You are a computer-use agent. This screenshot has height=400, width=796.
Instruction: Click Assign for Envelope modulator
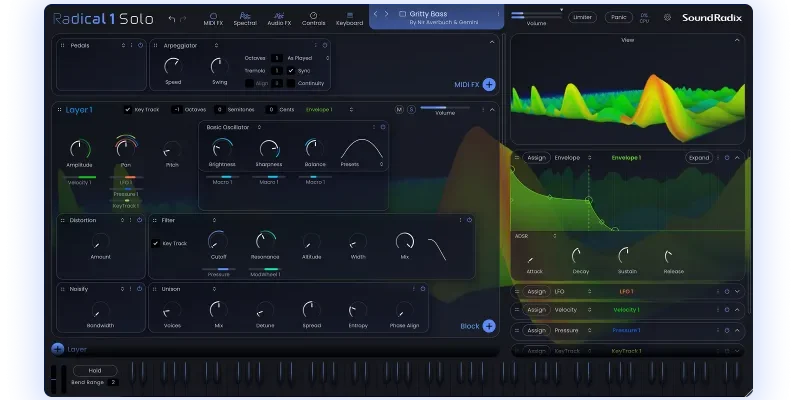tap(537, 158)
